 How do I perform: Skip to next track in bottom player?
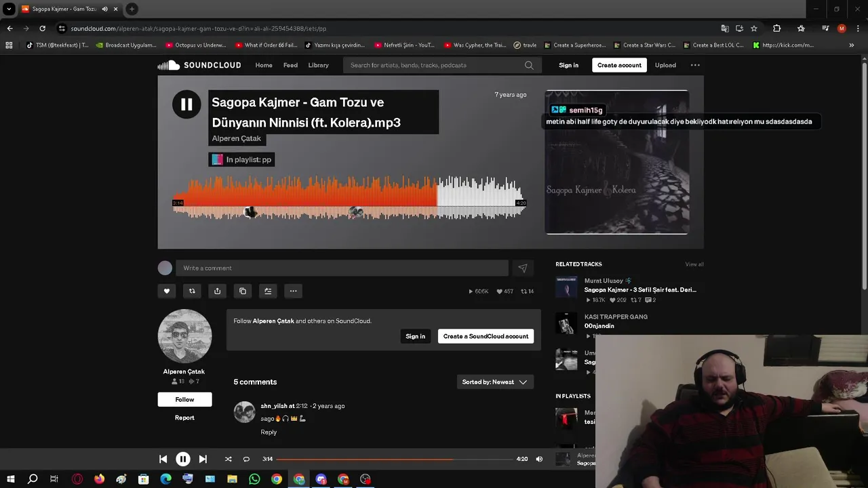click(203, 459)
